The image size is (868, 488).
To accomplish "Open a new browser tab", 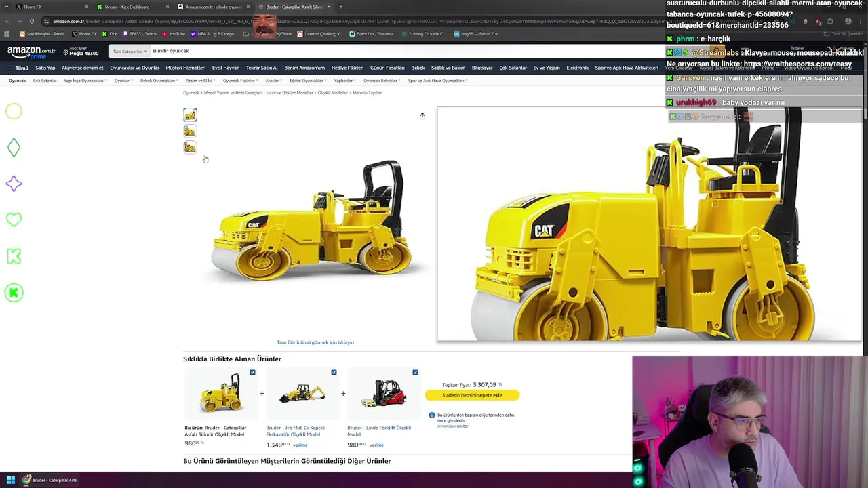I will (340, 7).
